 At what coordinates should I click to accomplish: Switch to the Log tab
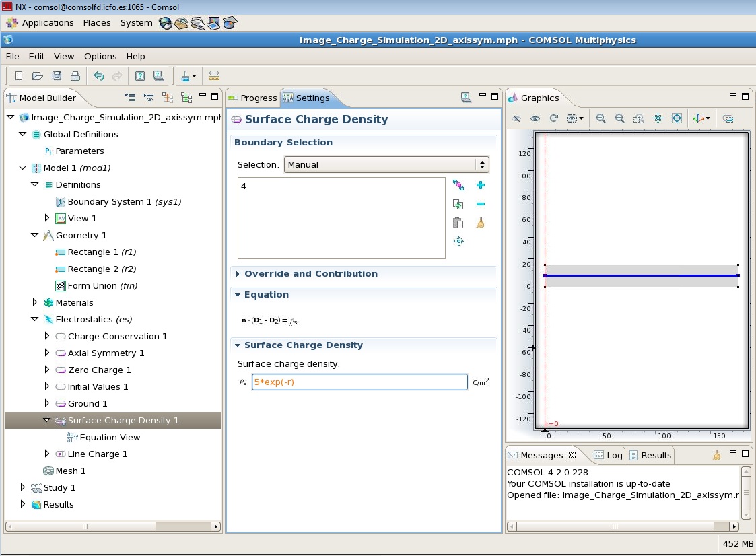[608, 455]
